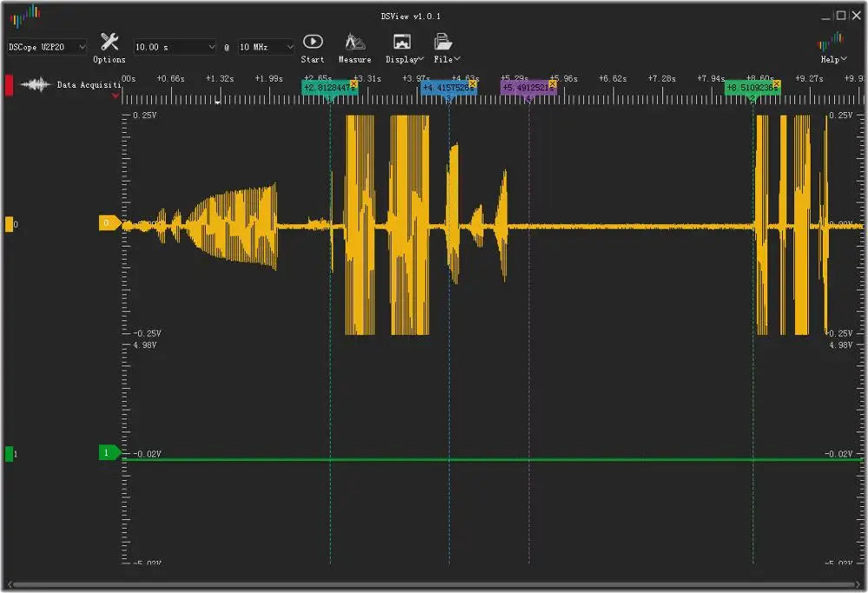Close the purple +5.4912521s cursor marker
The width and height of the screenshot is (868, 593).
click(x=552, y=84)
